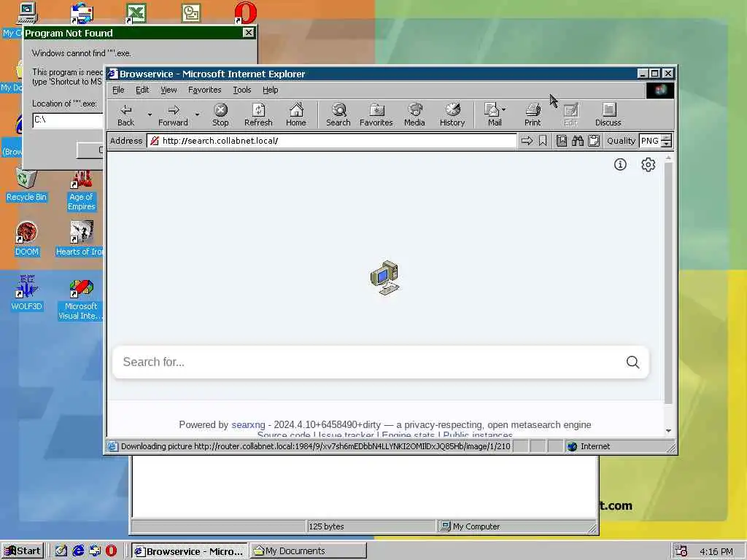Click the magnifier search submit icon
The height and width of the screenshot is (560, 747).
(x=632, y=362)
